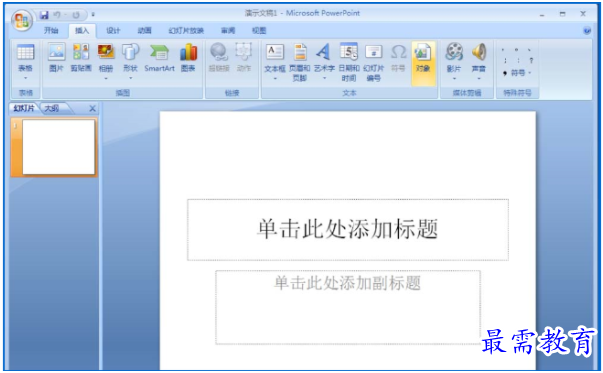Switch to the Review (审阅) tab
Screen dimensions: 603x373
(x=228, y=31)
